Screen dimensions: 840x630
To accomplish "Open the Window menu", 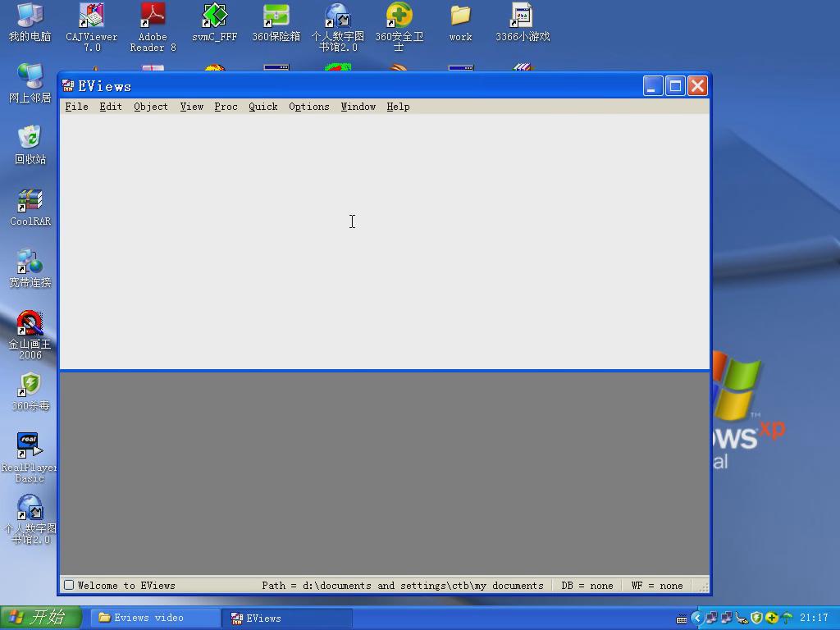I will pos(358,107).
